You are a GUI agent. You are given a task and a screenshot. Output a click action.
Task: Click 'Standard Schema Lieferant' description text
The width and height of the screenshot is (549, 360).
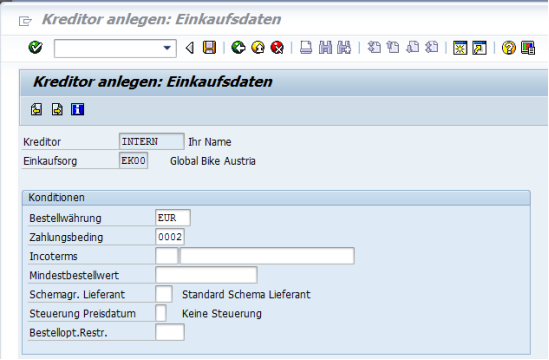[x=246, y=295]
